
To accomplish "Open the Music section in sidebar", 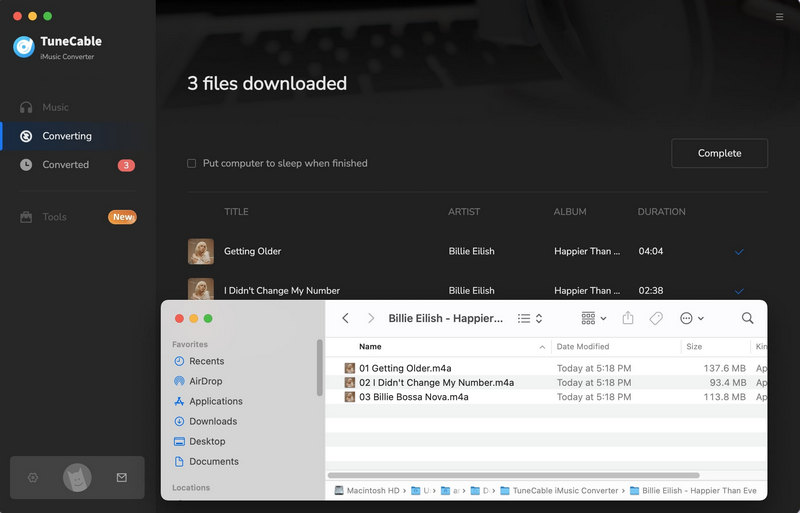I will pyautogui.click(x=55, y=107).
